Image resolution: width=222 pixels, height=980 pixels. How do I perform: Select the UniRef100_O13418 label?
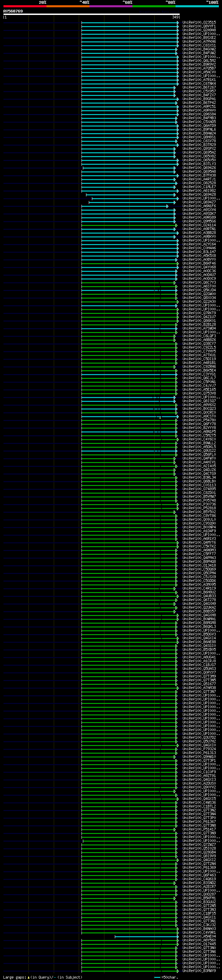point(199,565)
